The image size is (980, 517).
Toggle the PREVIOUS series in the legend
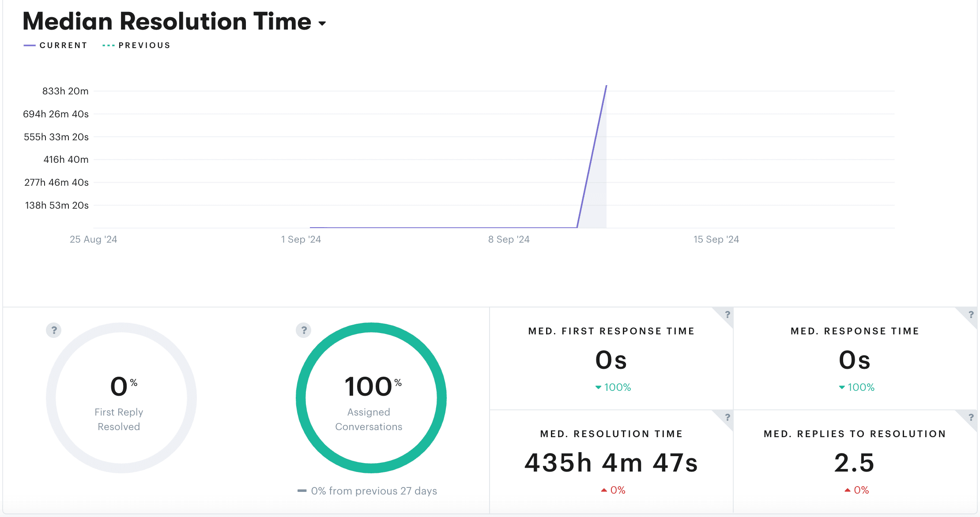(x=136, y=45)
